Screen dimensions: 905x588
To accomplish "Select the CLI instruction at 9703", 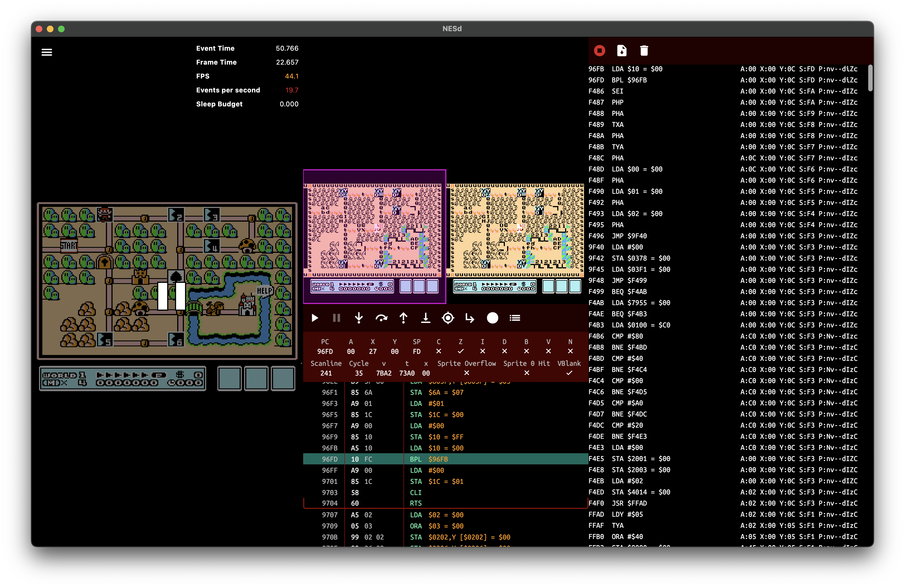I will coord(446,493).
